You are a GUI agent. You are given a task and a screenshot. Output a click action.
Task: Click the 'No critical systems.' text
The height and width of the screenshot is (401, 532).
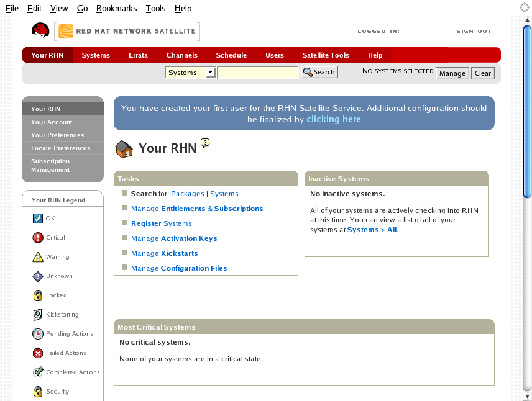pos(155,343)
